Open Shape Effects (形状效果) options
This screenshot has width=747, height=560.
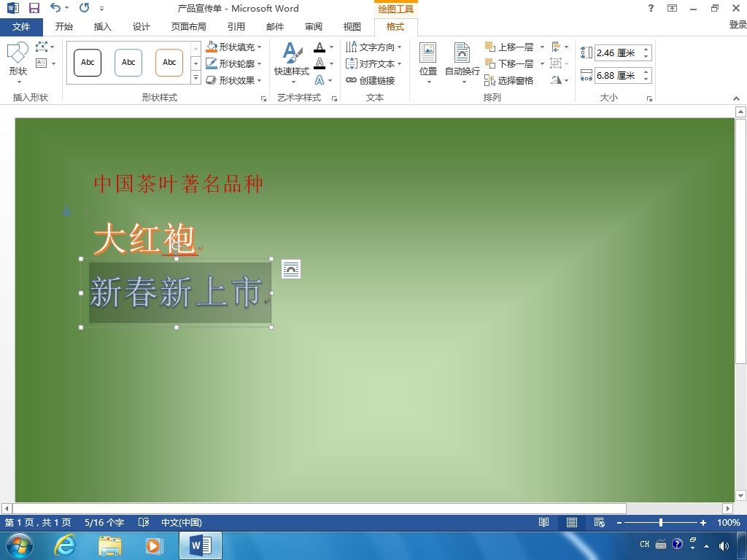pos(233,80)
